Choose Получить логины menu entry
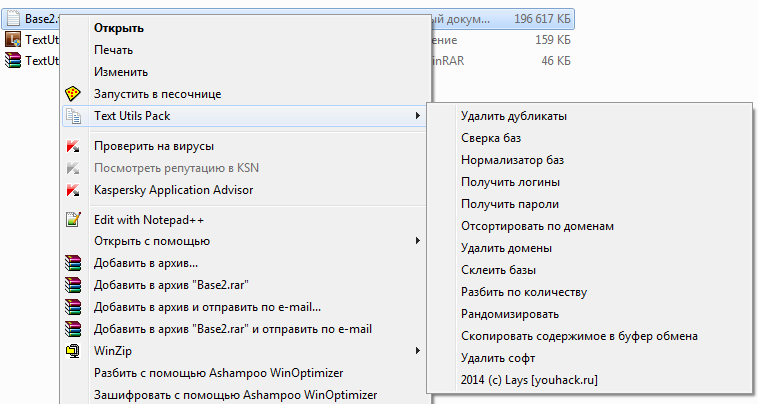Image resolution: width=758 pixels, height=404 pixels. tap(510, 182)
